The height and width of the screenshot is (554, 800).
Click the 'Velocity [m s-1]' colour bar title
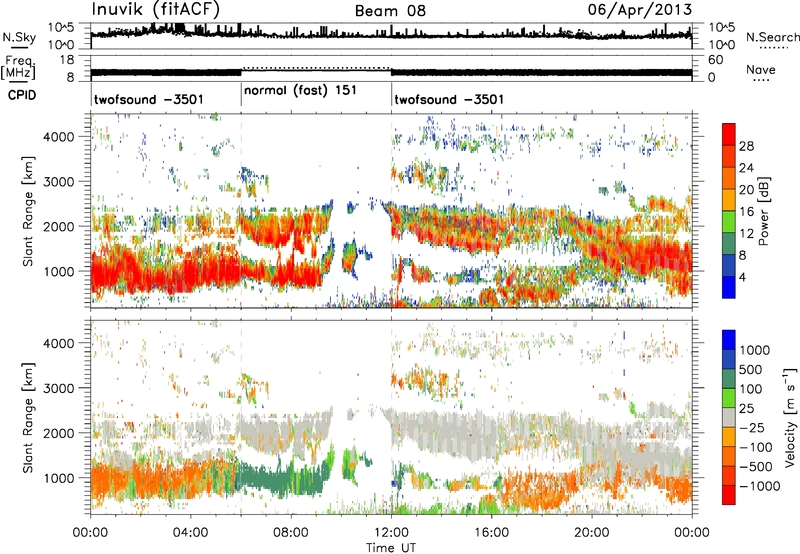coord(790,418)
